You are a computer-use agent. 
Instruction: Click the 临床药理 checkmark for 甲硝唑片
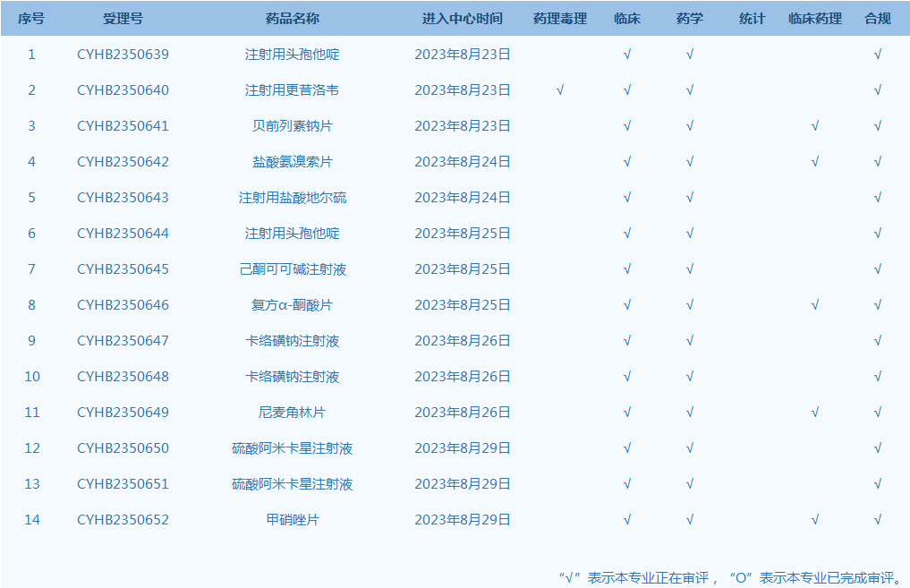coord(815,519)
